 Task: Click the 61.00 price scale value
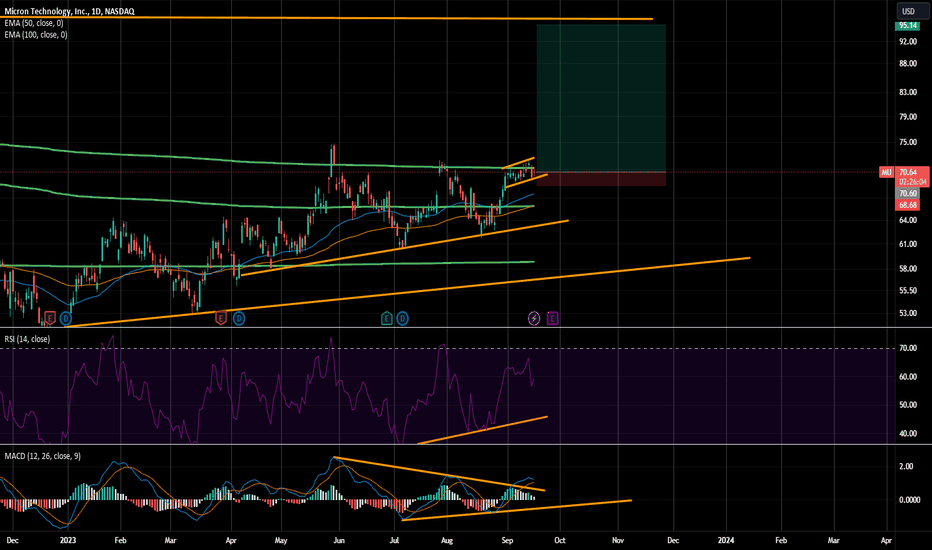(x=908, y=244)
